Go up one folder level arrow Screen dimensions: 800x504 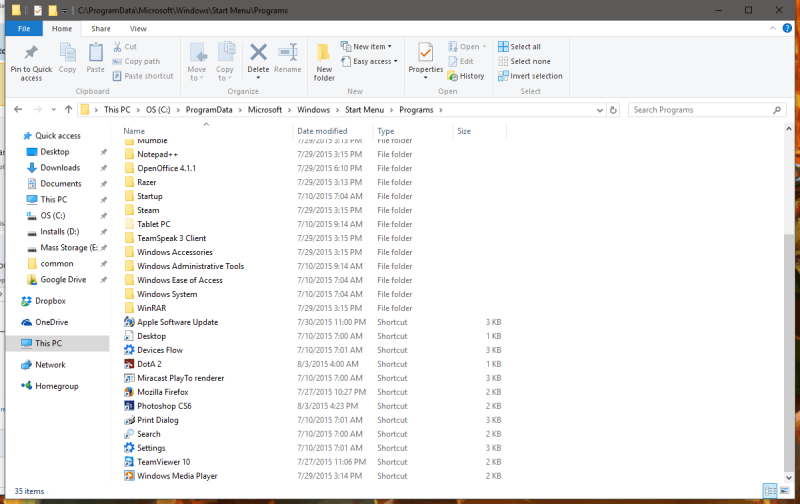(x=68, y=110)
